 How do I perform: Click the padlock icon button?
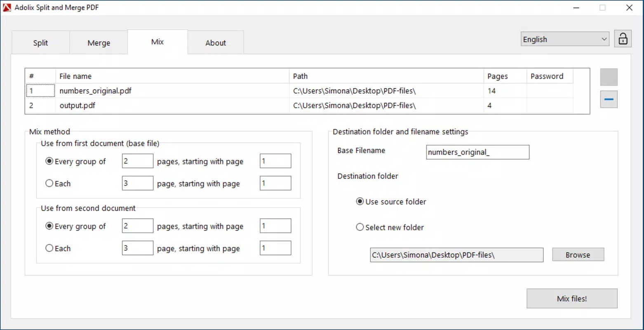coord(623,39)
